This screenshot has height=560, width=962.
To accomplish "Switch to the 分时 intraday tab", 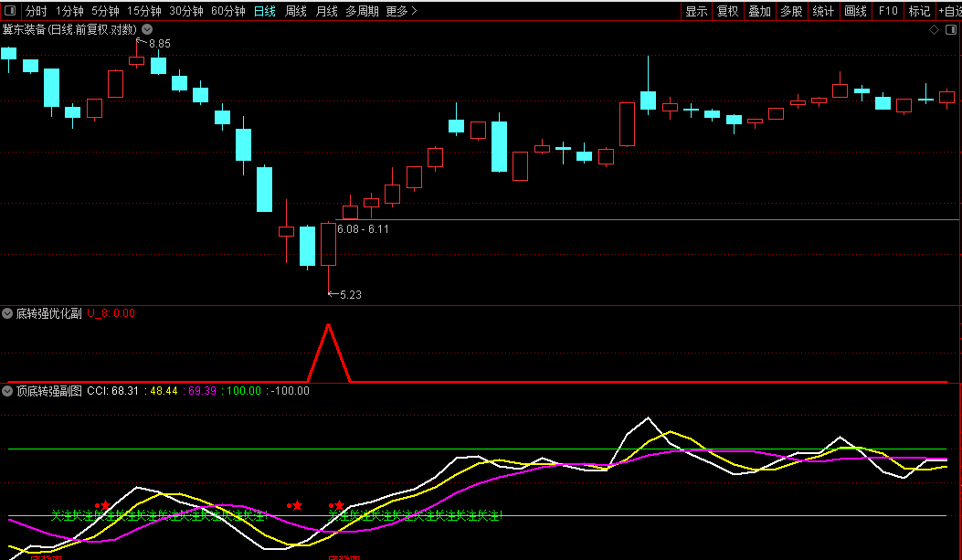I will [36, 11].
